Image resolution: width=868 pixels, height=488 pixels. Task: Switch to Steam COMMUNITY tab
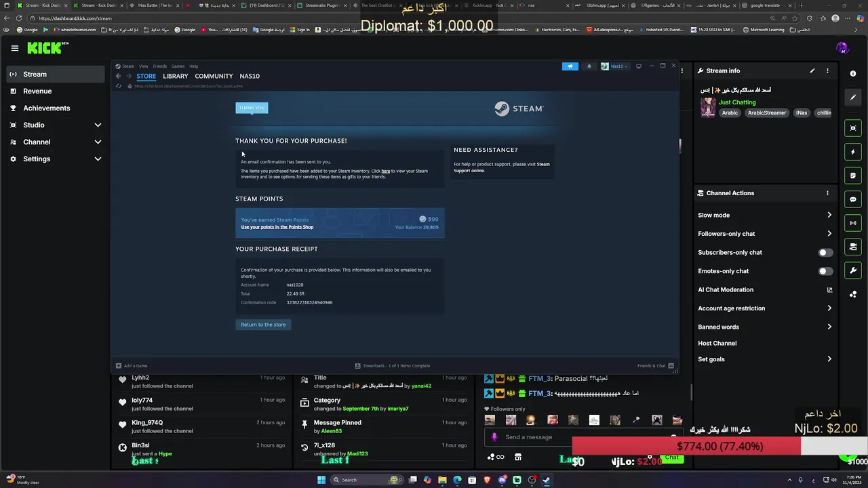click(214, 76)
